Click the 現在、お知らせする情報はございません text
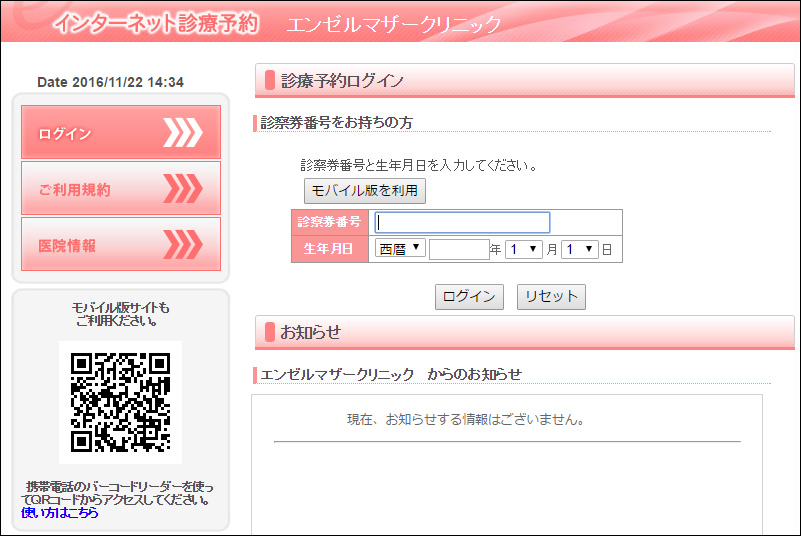 465,420
